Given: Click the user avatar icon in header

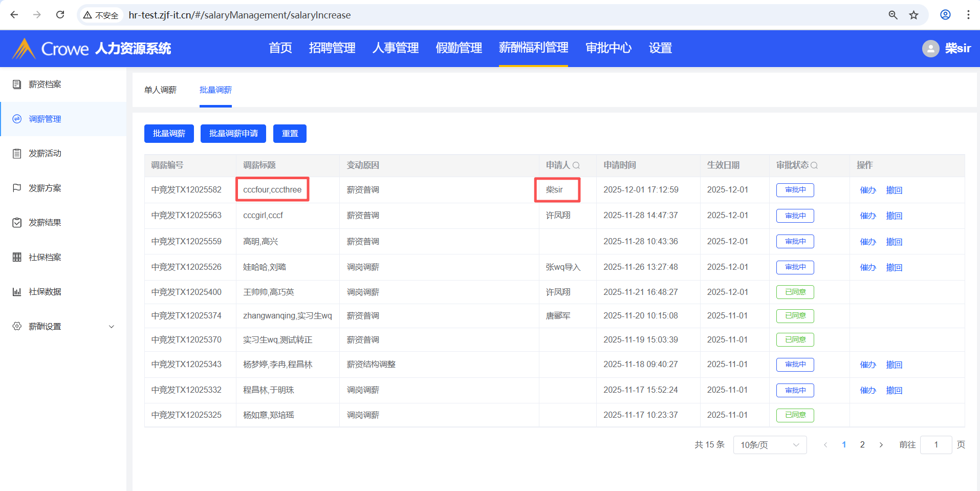Looking at the screenshot, I should (930, 49).
